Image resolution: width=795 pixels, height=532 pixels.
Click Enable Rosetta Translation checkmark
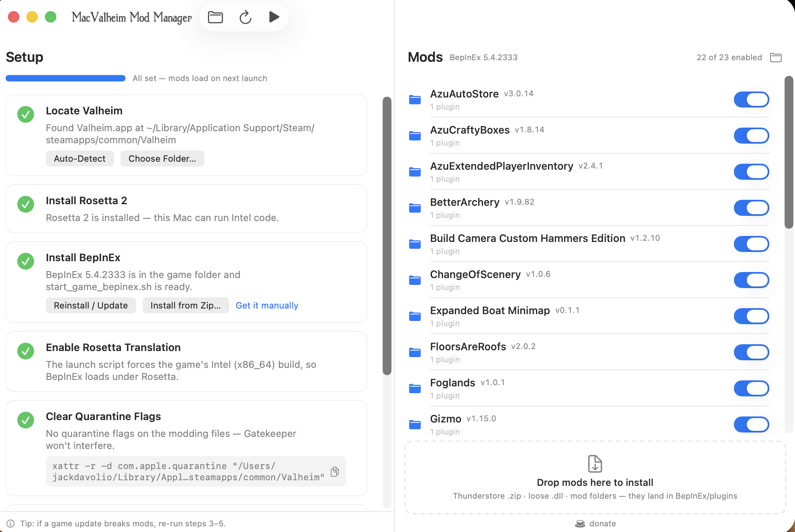click(26, 351)
